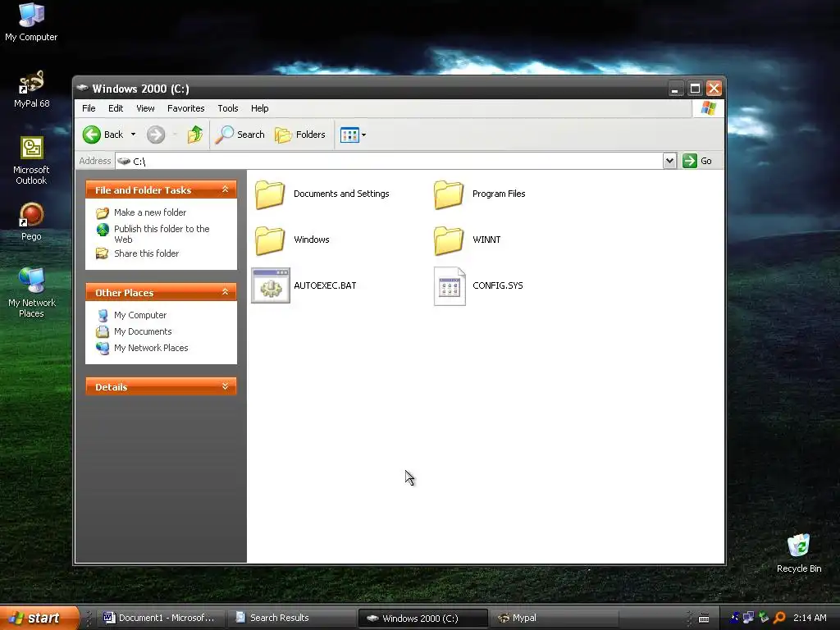This screenshot has width=840, height=630.
Task: Click the Documents and Settings folder name
Action: [x=341, y=194]
